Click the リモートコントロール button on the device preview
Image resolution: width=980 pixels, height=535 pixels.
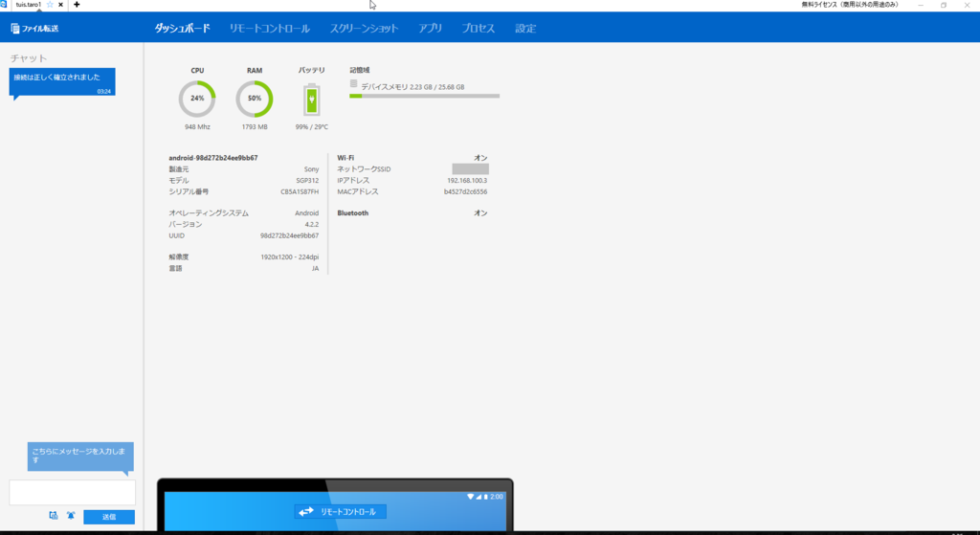[x=340, y=512]
